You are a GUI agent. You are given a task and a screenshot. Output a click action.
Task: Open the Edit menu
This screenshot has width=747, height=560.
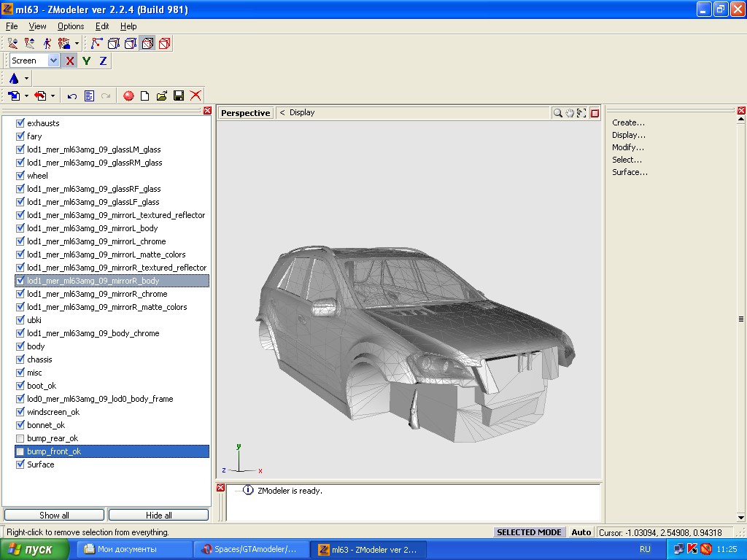pyautogui.click(x=102, y=26)
